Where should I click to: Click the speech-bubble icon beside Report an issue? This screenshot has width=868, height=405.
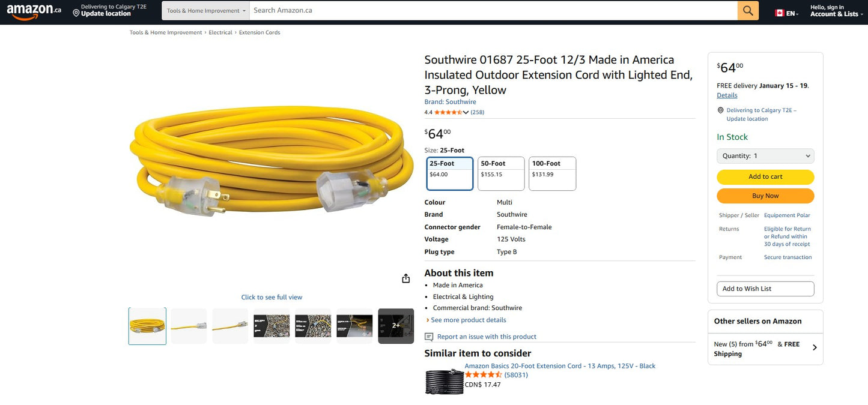(x=429, y=337)
